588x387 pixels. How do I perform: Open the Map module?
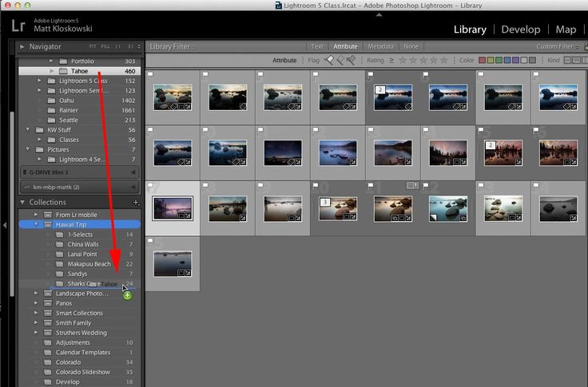(x=566, y=30)
